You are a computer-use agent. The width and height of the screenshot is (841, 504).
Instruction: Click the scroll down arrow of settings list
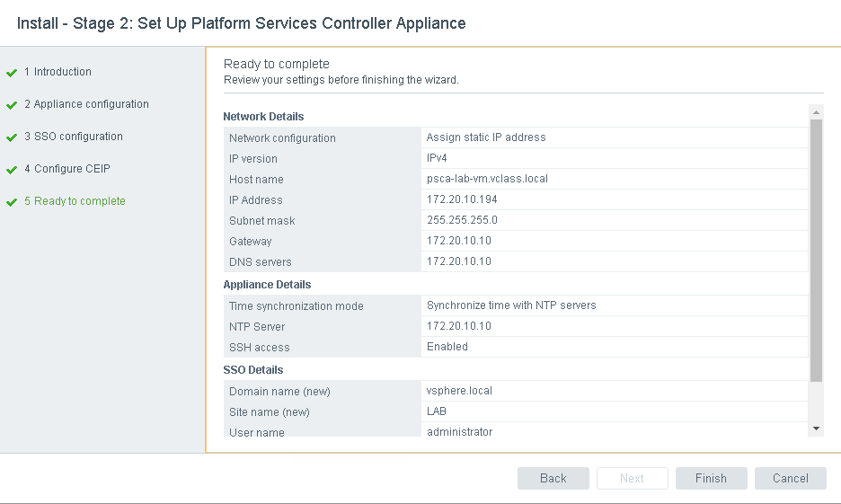pos(816,429)
